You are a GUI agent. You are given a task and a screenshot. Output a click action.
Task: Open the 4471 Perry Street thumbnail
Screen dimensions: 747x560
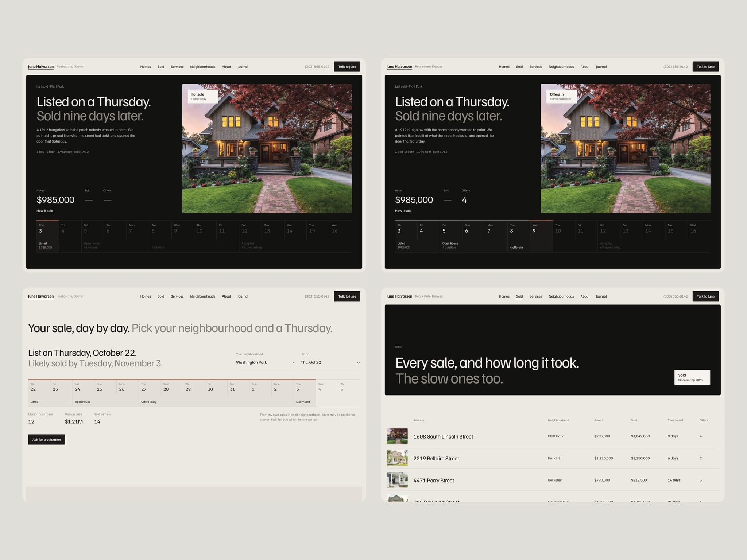[x=397, y=480]
